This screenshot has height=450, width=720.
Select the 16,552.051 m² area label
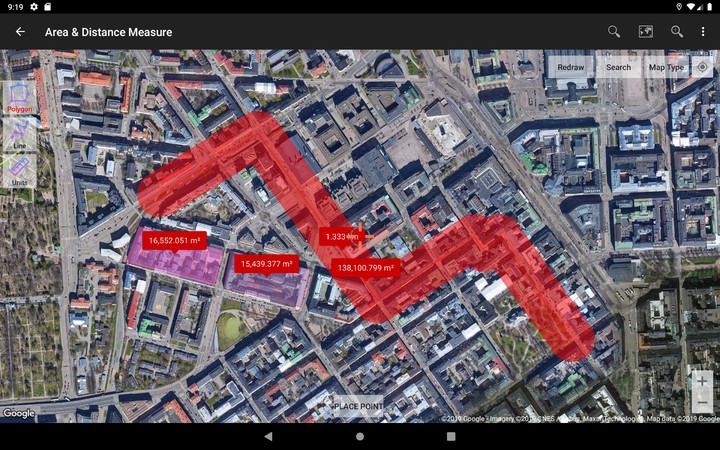pos(174,240)
